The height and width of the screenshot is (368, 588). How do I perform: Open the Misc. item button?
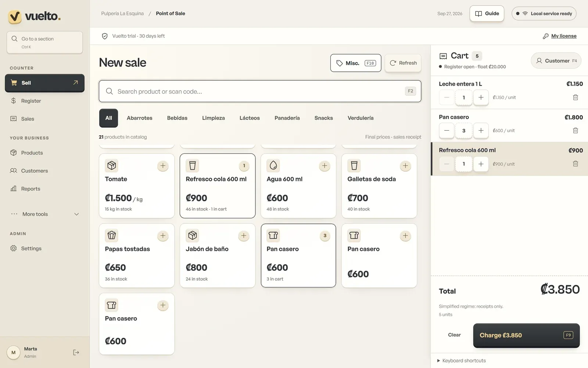point(356,63)
